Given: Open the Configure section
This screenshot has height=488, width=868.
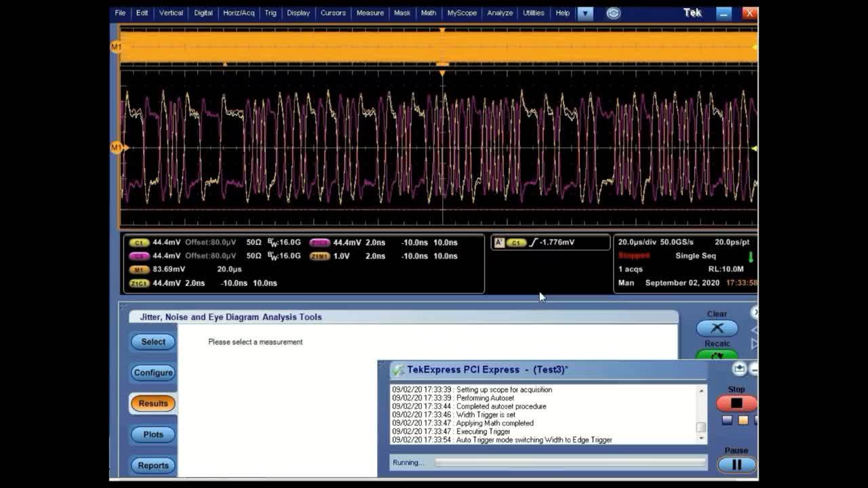Looking at the screenshot, I should click(153, 373).
